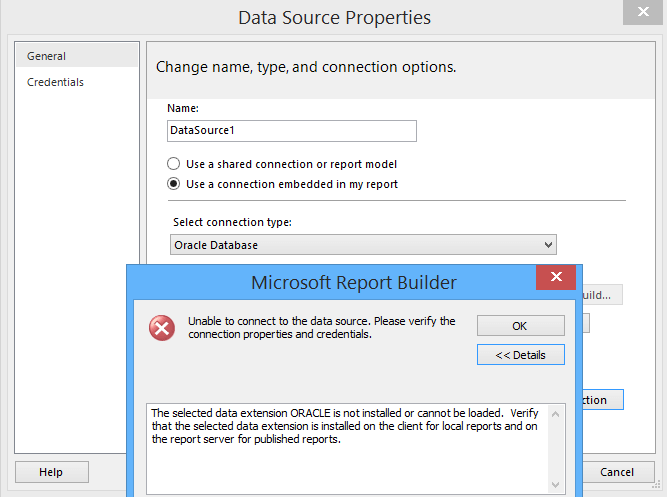This screenshot has height=497, width=667.
Task: Click the partially hidden Build... button
Action: 602,295
